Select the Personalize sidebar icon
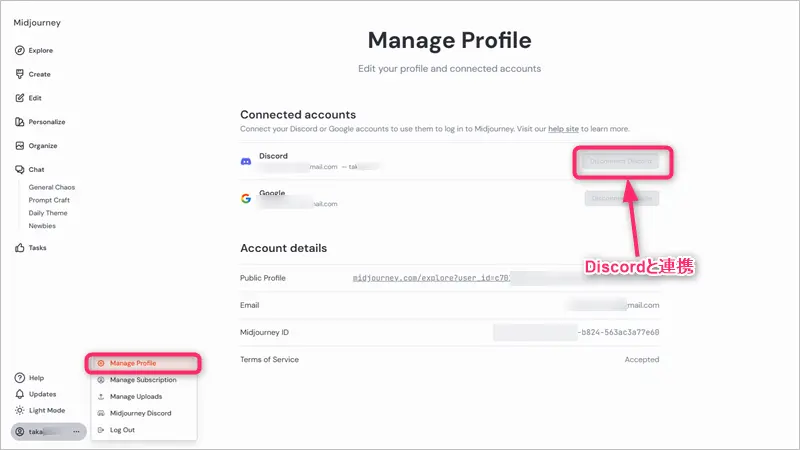The image size is (800, 450). pyautogui.click(x=20, y=122)
